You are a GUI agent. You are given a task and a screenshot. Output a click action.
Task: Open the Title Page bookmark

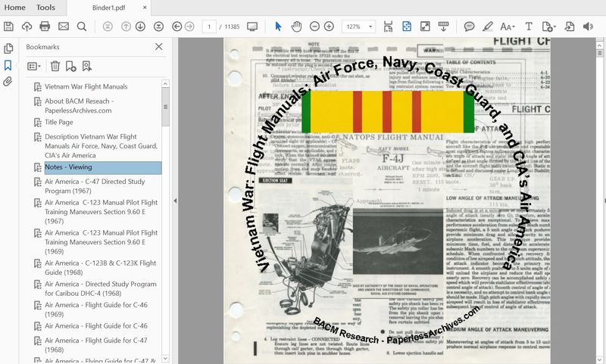[59, 122]
